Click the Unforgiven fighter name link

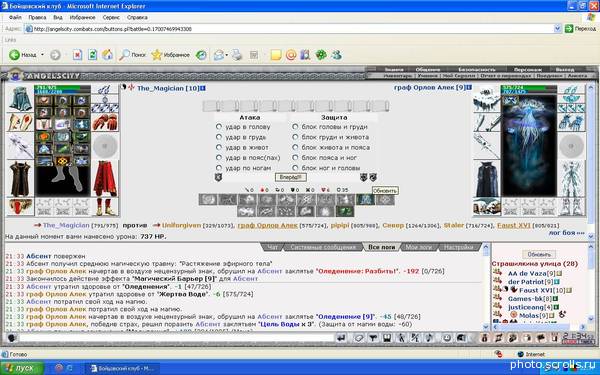coord(181,225)
